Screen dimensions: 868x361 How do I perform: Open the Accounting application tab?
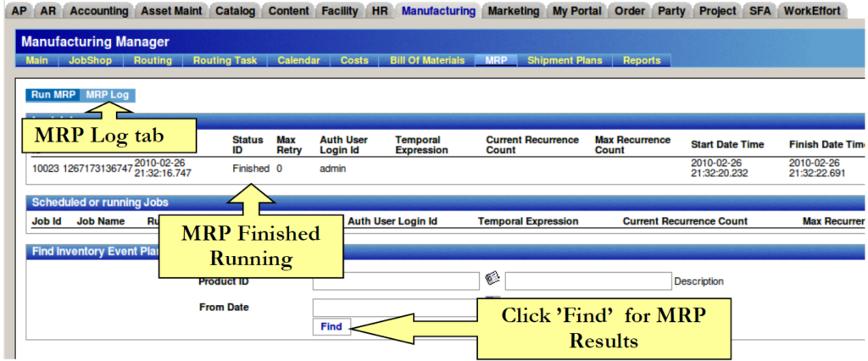(100, 11)
